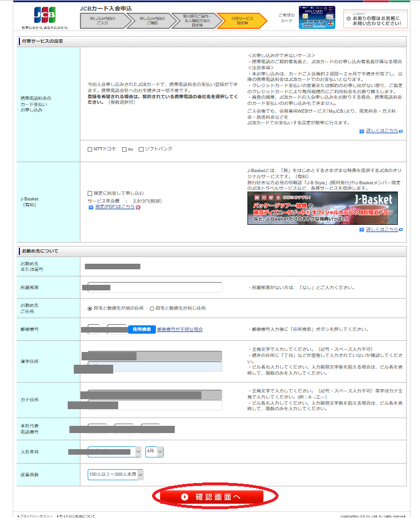This screenshot has height=518, width=420.
Task: Open 詳しくはこちら link under J-Basket banner
Action: [x=382, y=229]
